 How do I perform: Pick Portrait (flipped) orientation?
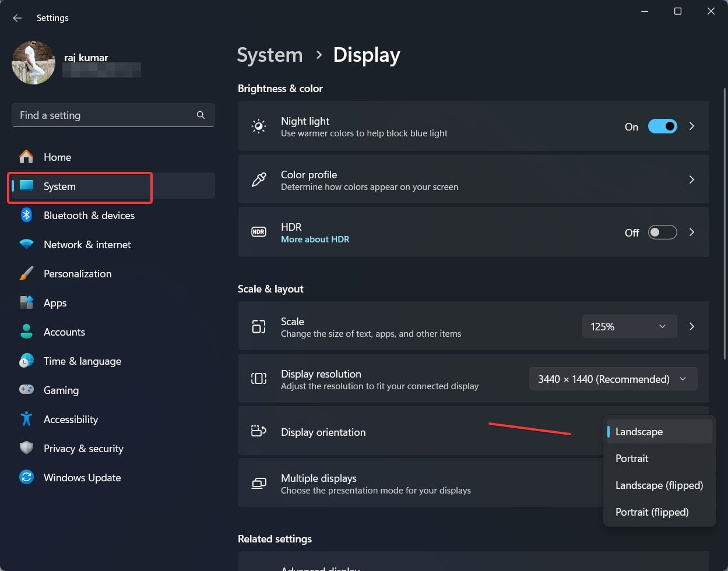coord(652,512)
